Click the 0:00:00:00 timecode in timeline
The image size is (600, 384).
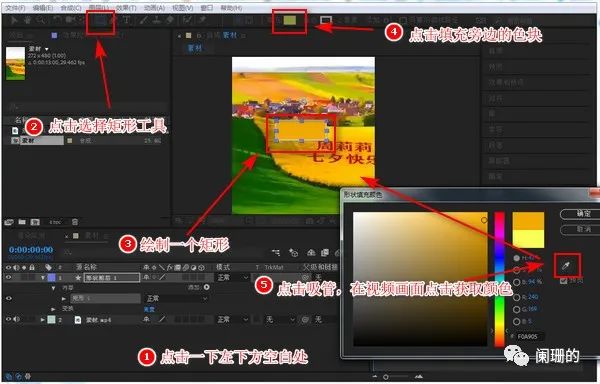tap(31, 249)
